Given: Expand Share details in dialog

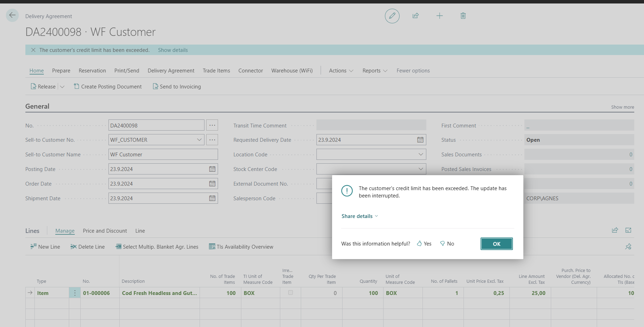Looking at the screenshot, I should pos(360,216).
